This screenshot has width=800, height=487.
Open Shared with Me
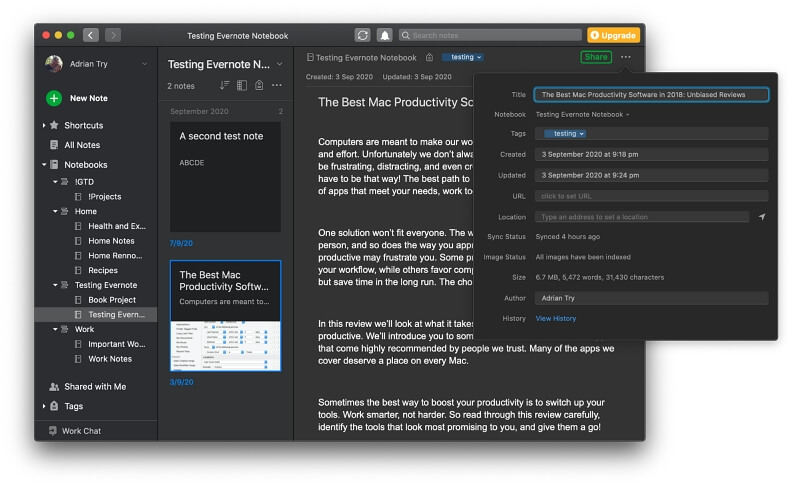point(95,387)
